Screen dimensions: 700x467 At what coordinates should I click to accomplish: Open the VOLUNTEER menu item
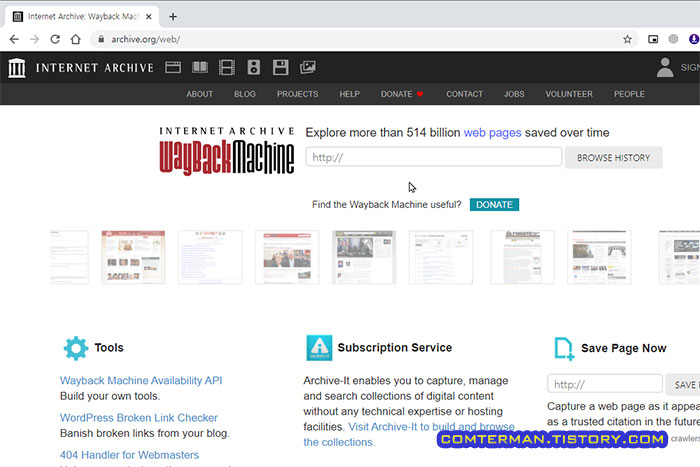point(569,94)
